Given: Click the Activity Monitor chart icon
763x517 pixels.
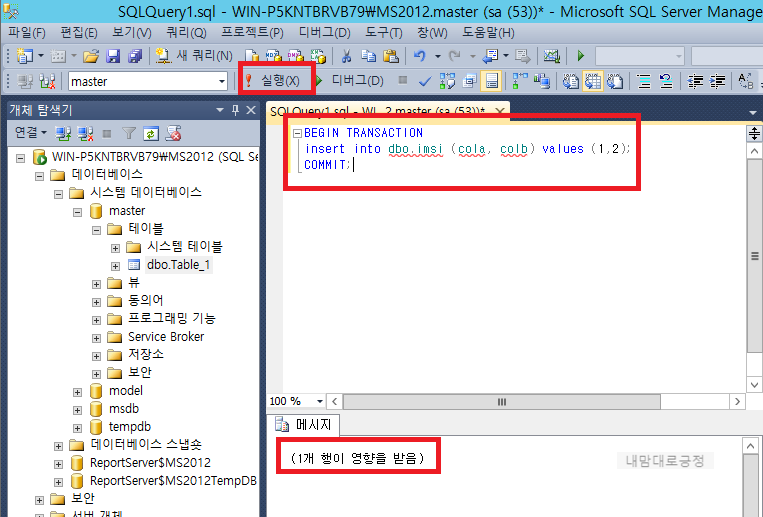Looking at the screenshot, I should [551, 56].
